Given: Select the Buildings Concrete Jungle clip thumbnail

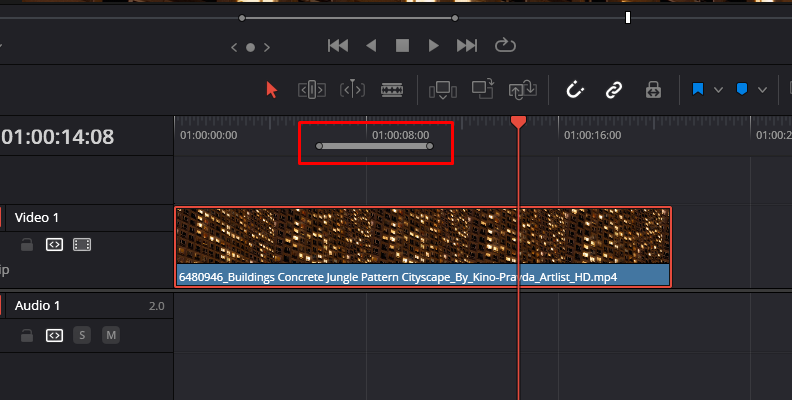Looking at the screenshot, I should pyautogui.click(x=423, y=236).
